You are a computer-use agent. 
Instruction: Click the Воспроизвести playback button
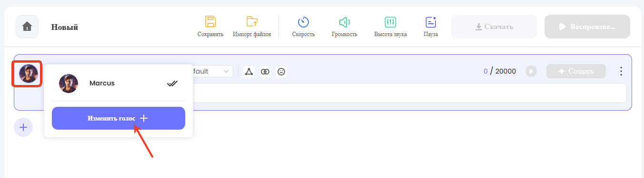pos(587,27)
